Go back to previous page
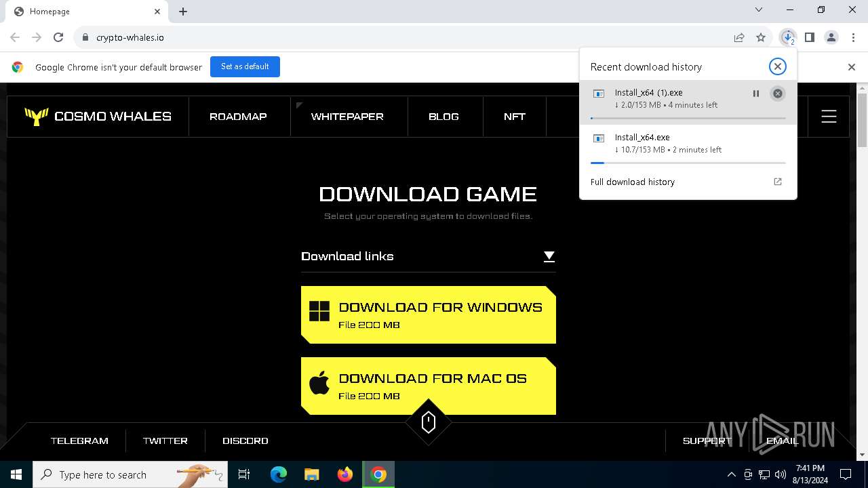 (x=15, y=37)
